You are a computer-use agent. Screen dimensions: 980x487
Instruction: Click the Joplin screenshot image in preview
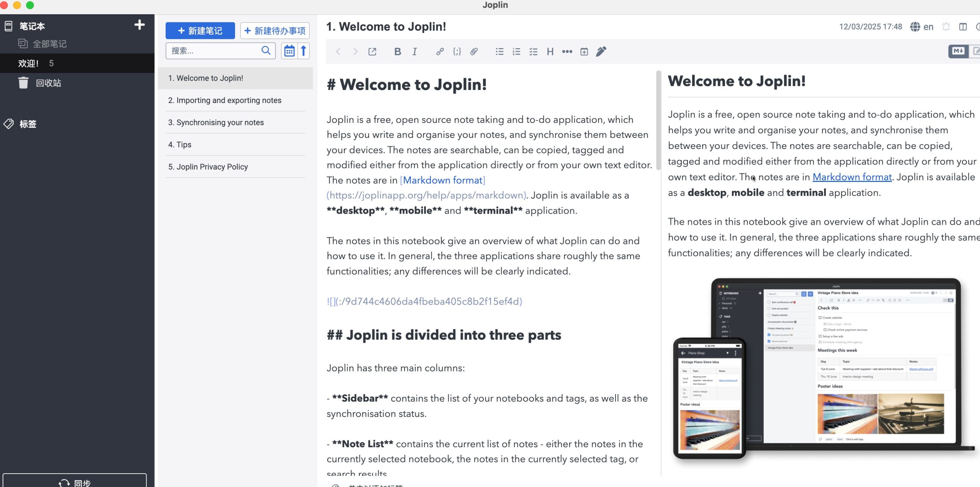click(823, 368)
